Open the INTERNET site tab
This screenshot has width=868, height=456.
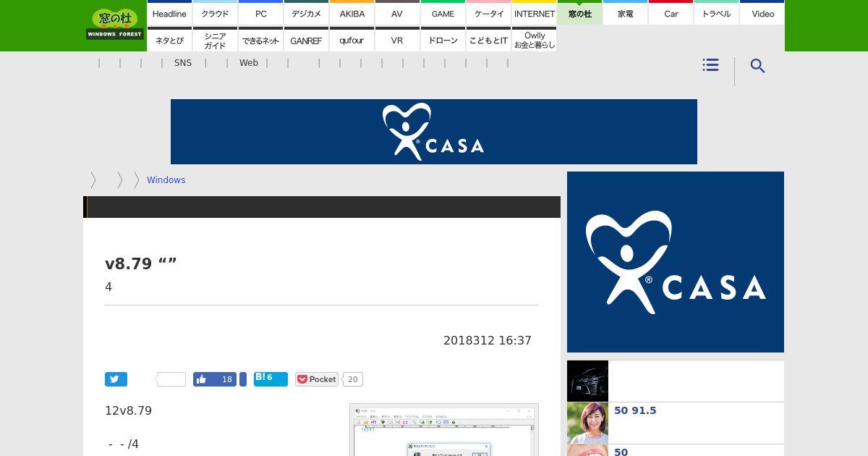tap(534, 12)
